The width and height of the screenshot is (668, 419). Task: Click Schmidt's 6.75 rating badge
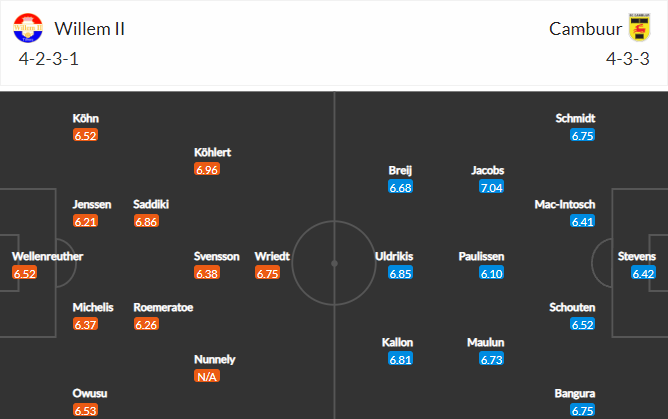[x=582, y=135]
